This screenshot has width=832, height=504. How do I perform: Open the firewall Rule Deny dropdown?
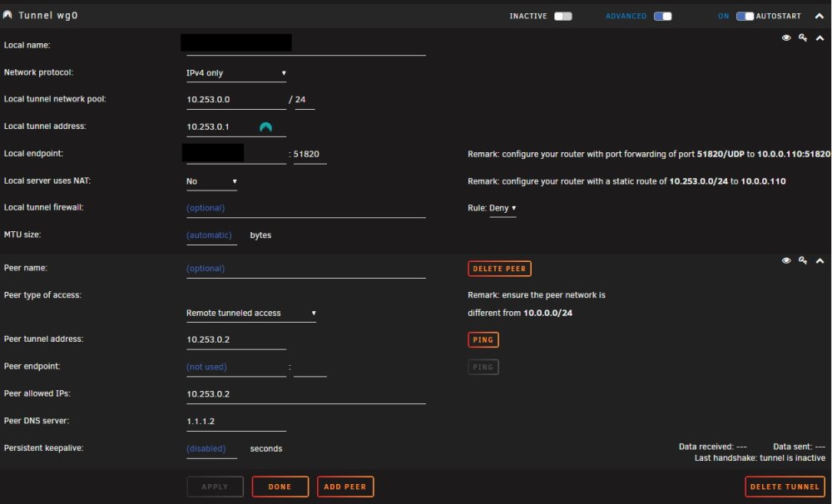click(503, 208)
